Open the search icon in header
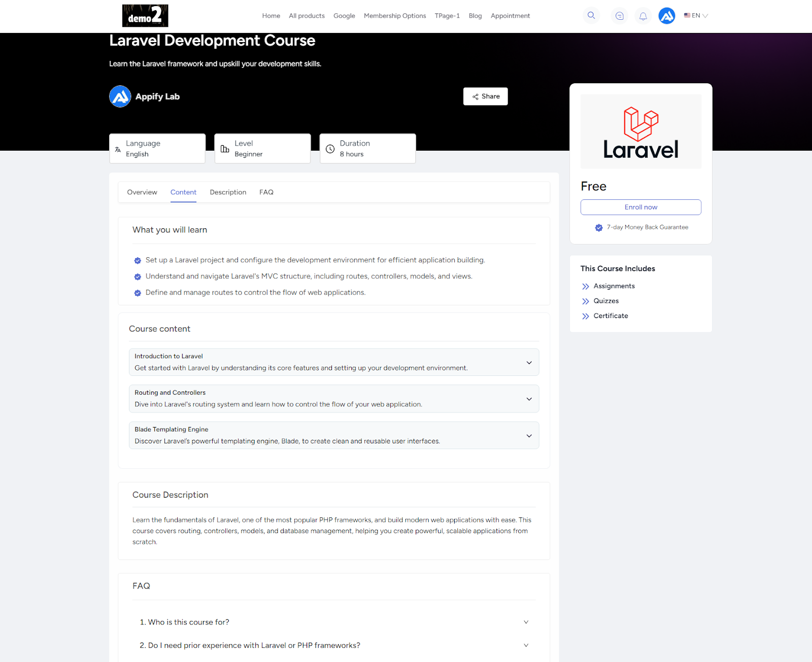The width and height of the screenshot is (812, 662). point(591,16)
